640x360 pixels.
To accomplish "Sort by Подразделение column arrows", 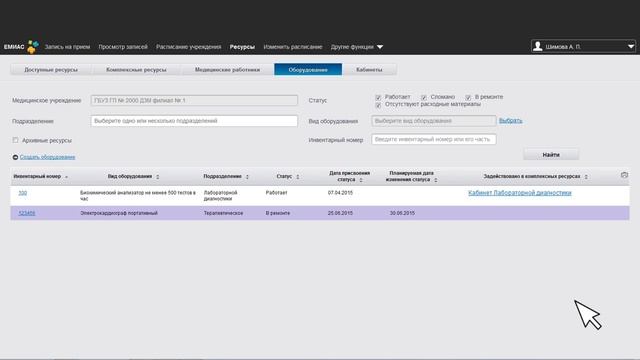I will 247,177.
